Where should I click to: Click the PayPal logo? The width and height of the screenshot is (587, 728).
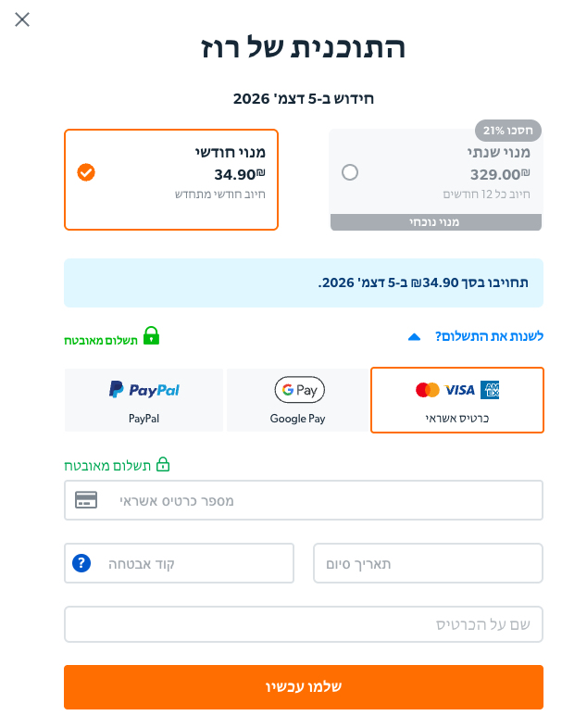(x=144, y=390)
